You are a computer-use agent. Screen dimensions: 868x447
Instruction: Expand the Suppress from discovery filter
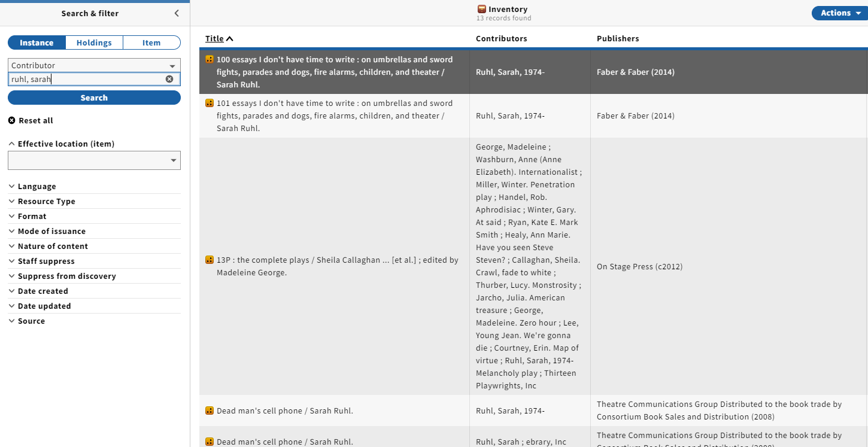(62, 276)
